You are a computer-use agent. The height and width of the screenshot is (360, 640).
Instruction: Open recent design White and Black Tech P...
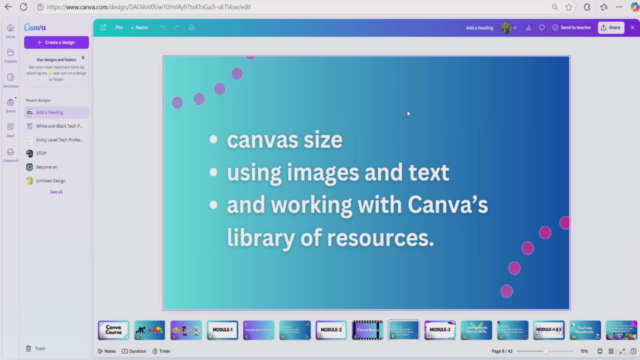pos(56,126)
